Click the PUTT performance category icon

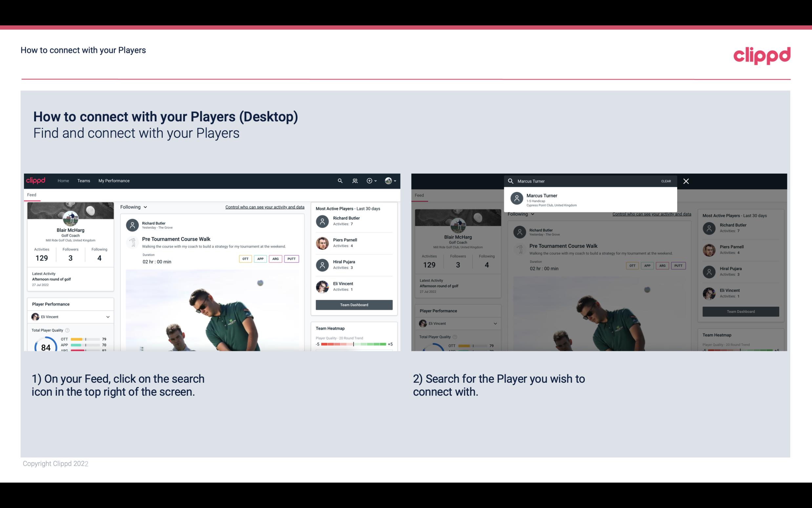(291, 259)
